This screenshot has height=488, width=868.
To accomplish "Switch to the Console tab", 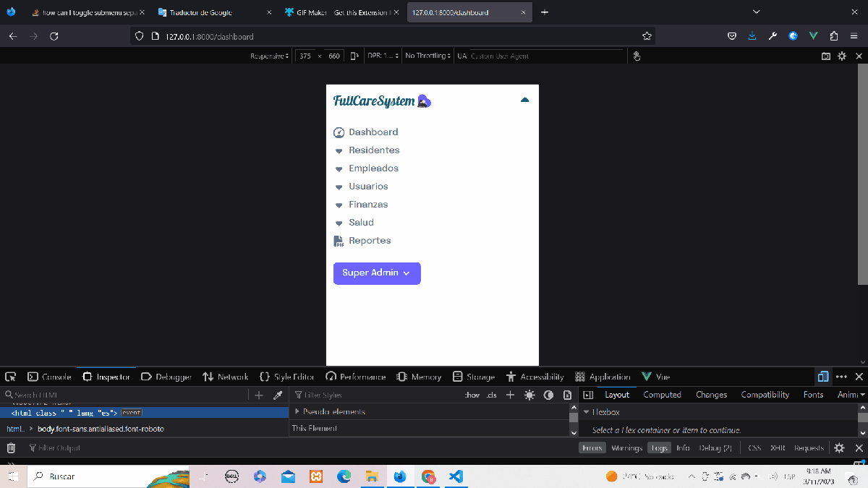I will tap(49, 377).
